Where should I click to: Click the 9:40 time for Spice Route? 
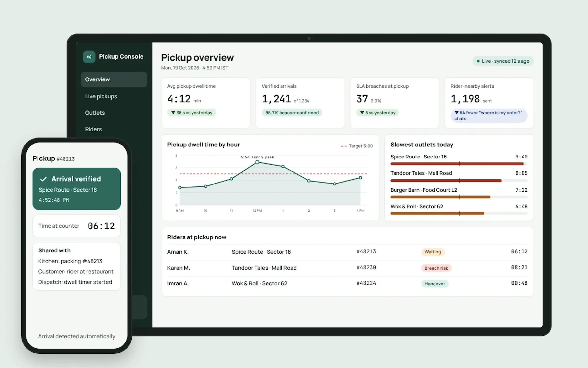(521, 157)
